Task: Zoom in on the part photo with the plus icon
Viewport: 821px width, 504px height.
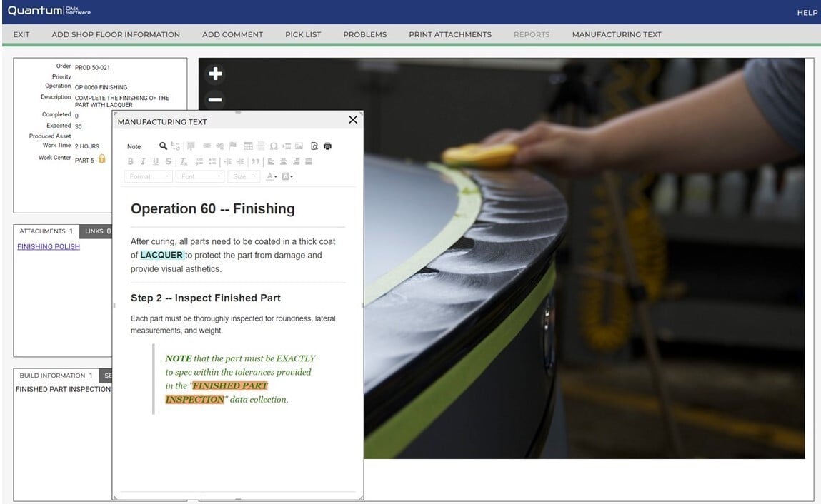Action: (214, 74)
